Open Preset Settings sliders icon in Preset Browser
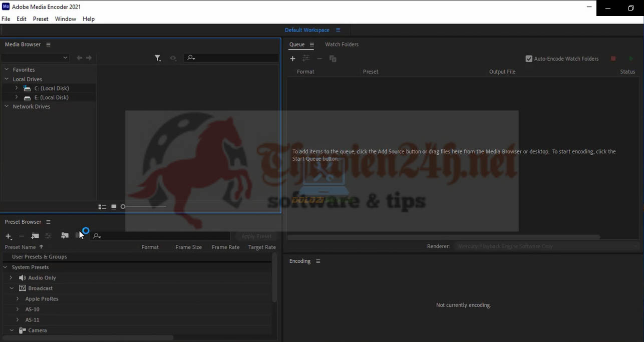 [x=48, y=236]
